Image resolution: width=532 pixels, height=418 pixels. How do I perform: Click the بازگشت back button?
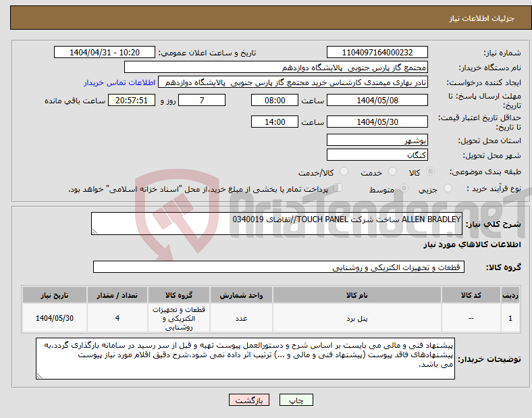point(249,400)
